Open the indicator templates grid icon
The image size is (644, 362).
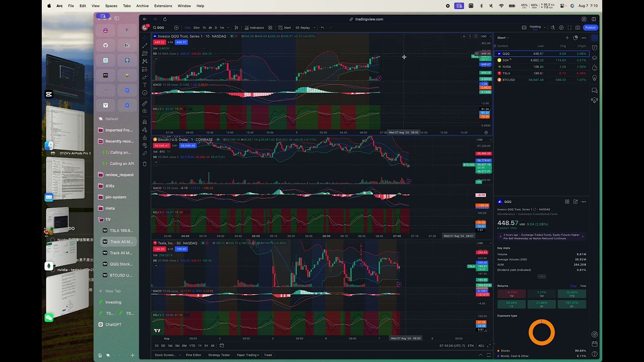(270, 28)
